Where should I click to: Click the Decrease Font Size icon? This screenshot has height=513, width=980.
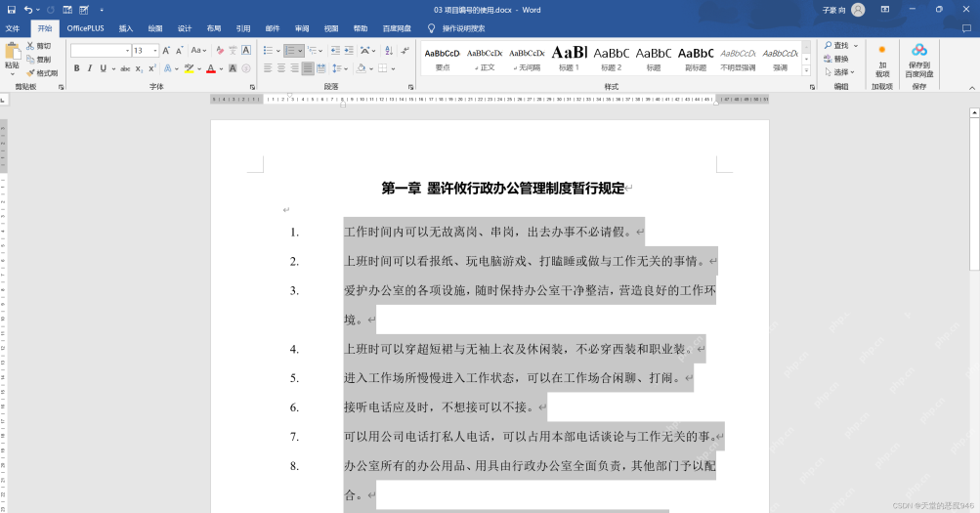[180, 50]
